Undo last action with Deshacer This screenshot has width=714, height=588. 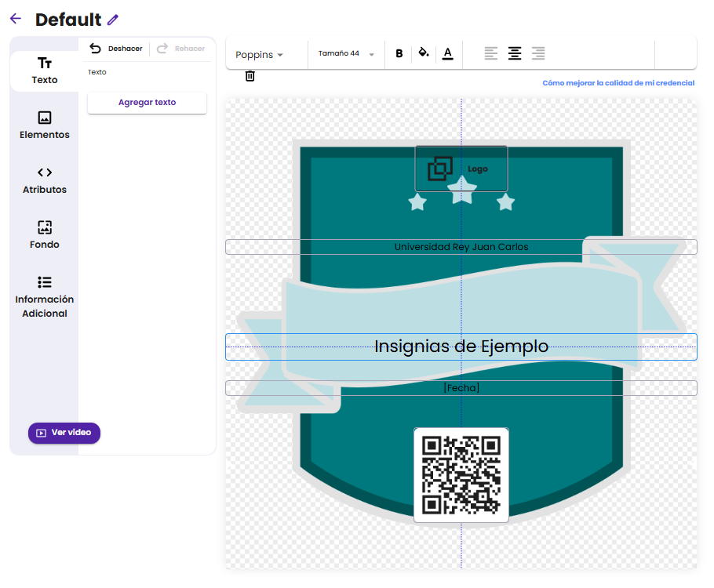[116, 49]
